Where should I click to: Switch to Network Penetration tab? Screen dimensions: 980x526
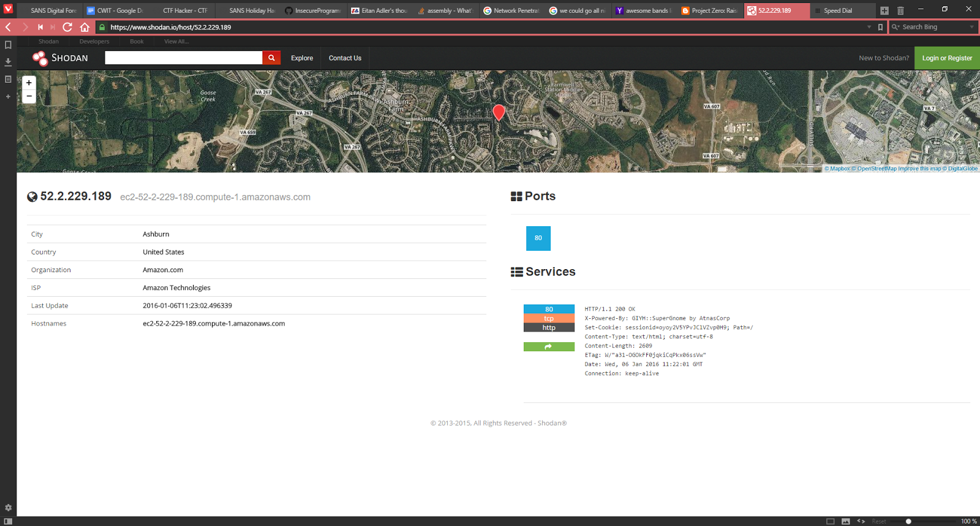tap(512, 10)
